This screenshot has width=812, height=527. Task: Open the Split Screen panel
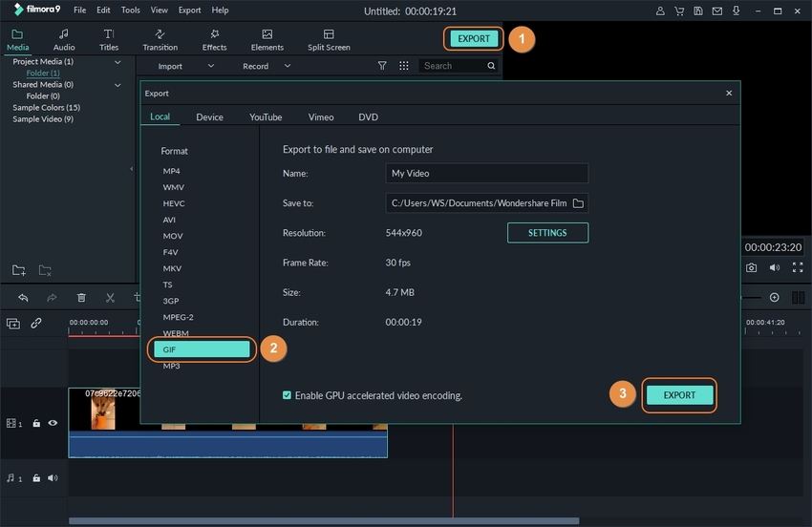(x=329, y=40)
